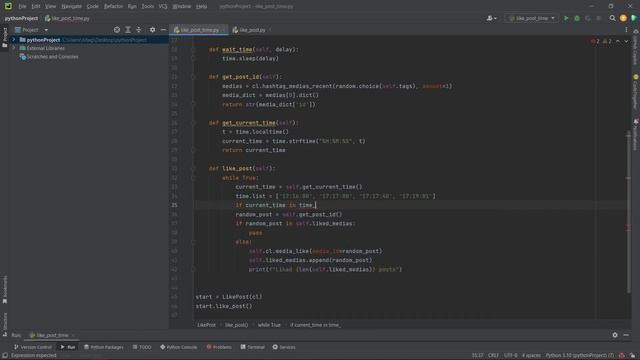Viewport: 640px width, 360px height.
Task: Open the user account code-with-me icon
Action: (x=491, y=18)
